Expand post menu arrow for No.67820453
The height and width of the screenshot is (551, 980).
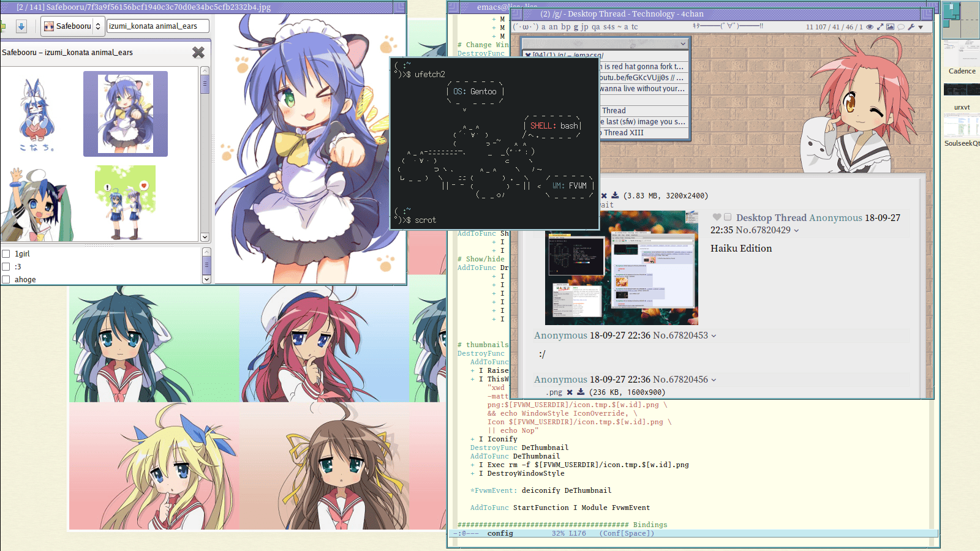[x=714, y=336]
